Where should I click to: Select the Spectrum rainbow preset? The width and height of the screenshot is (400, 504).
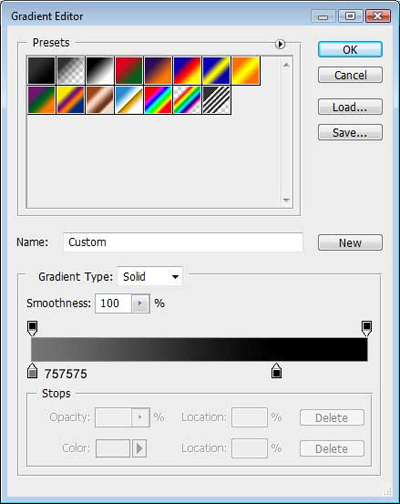(x=158, y=100)
